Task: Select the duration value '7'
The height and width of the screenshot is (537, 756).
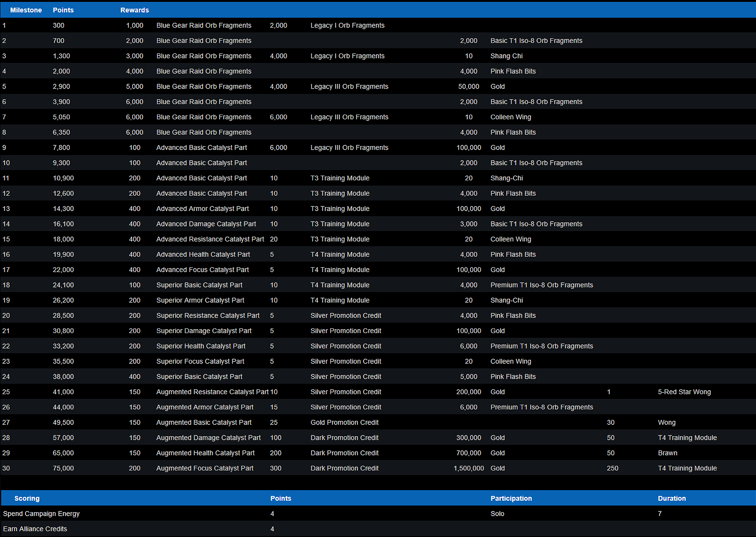Action: (x=660, y=514)
